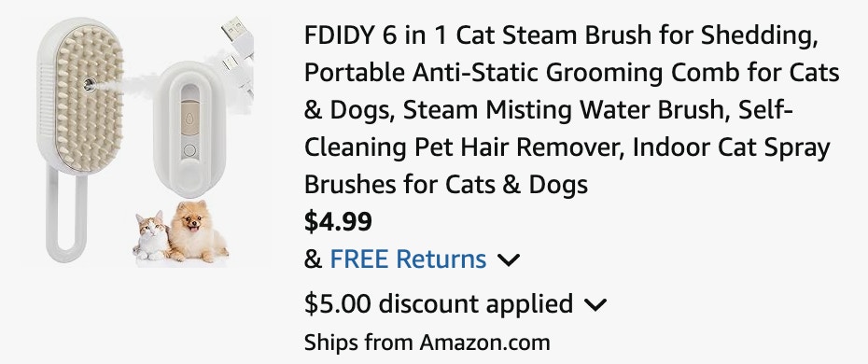Click the "$5.00 discount applied" text
Image resolution: width=868 pixels, height=364 pixels.
coord(439,304)
